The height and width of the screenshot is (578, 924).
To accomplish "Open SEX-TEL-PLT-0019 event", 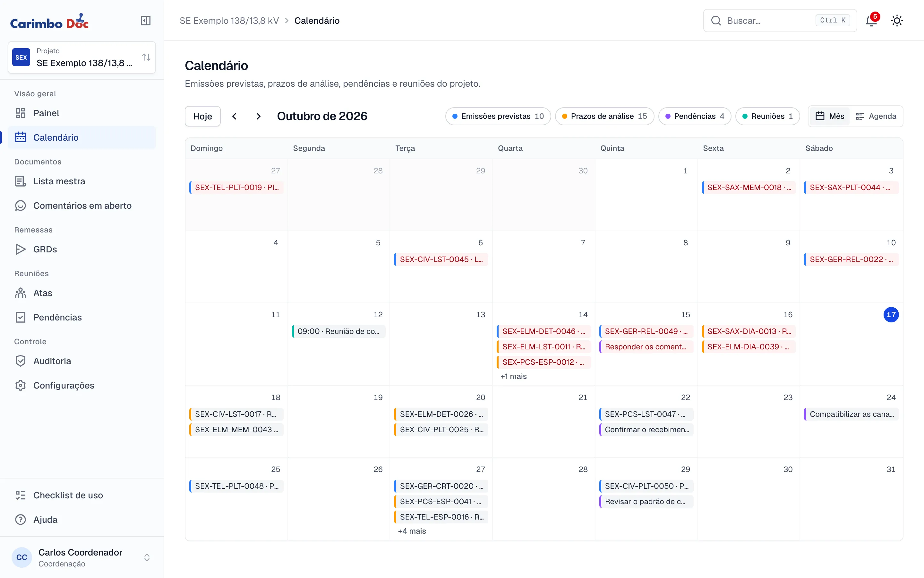I will pyautogui.click(x=236, y=188).
